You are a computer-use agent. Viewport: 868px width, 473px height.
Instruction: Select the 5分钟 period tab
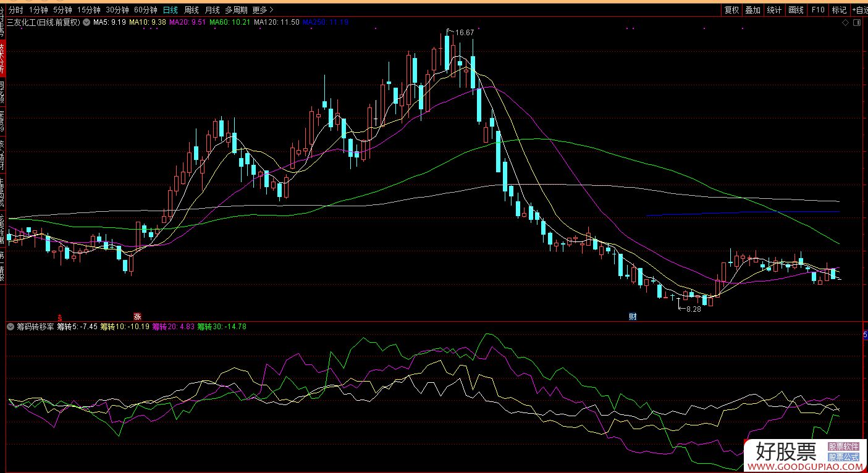pyautogui.click(x=62, y=10)
